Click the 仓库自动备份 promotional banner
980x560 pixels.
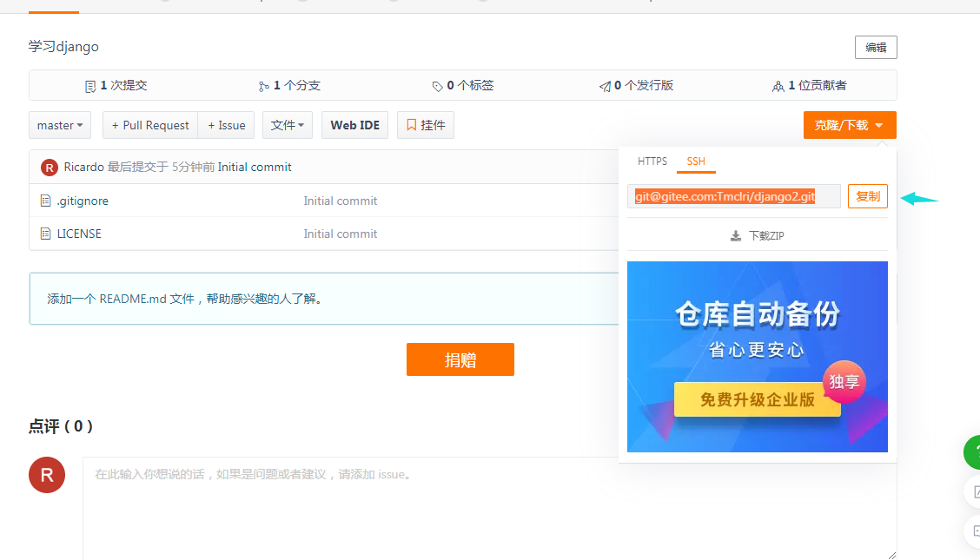pyautogui.click(x=758, y=357)
